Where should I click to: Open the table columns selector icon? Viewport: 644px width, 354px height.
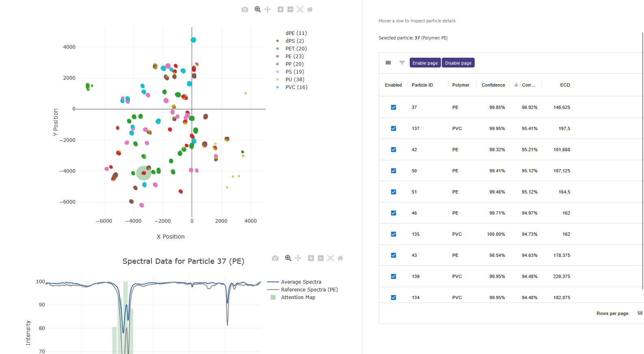[388, 63]
